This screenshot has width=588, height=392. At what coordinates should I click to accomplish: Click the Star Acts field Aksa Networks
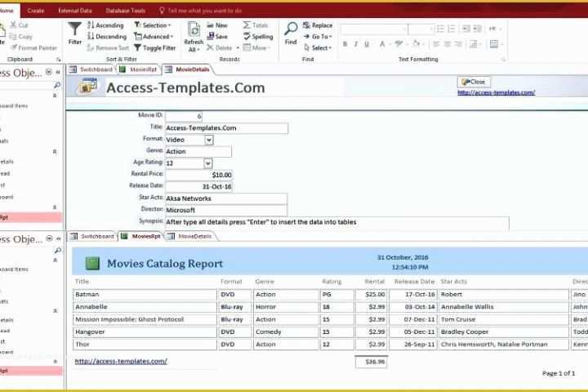coord(226,198)
